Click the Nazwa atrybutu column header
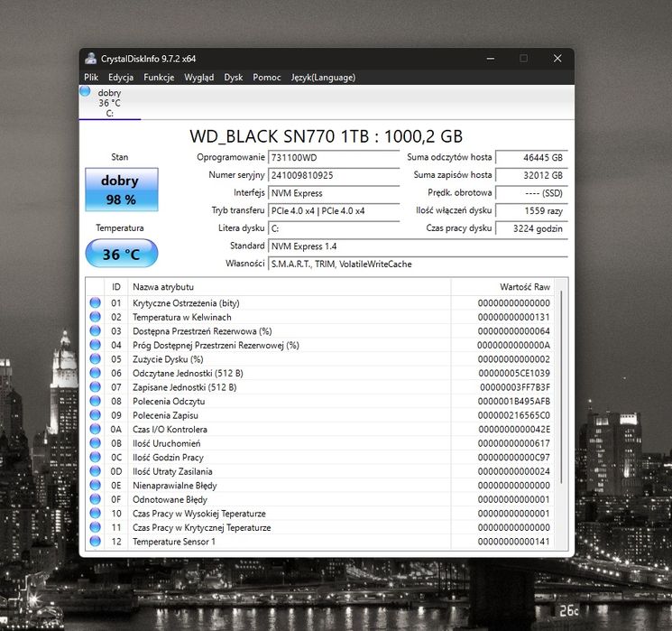672x631 pixels. (290, 287)
